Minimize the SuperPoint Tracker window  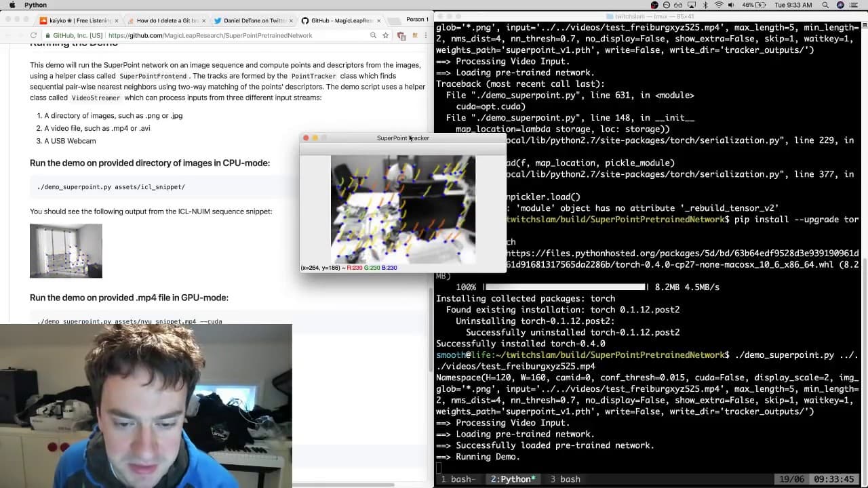[x=315, y=138]
